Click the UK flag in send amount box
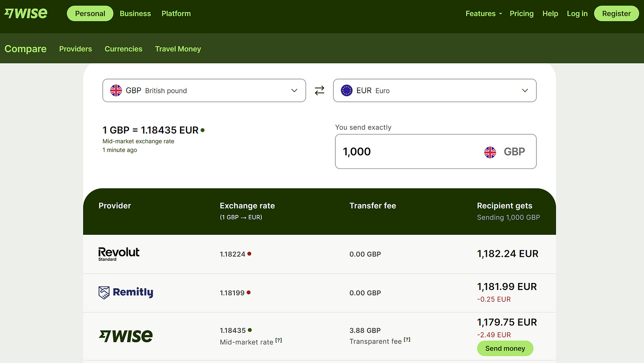 [x=490, y=152]
